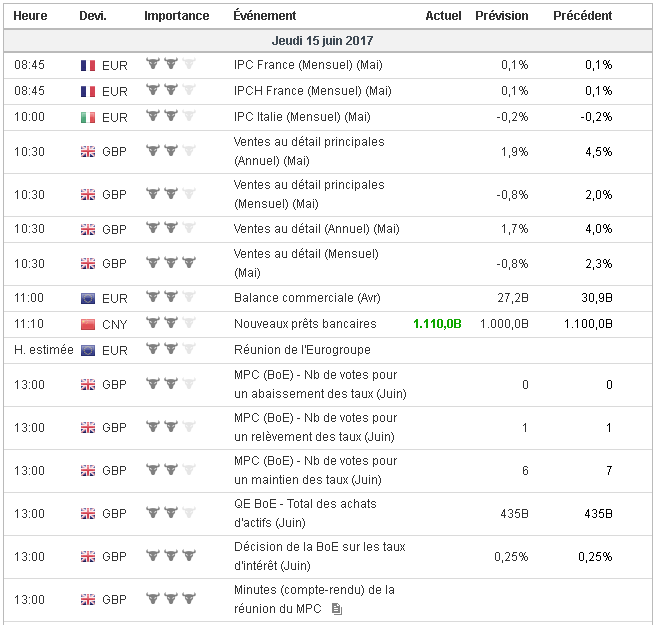This screenshot has height=625, width=656.
Task: Sort by the Heure column header
Action: point(31,16)
